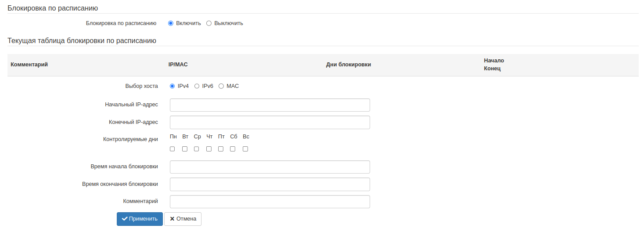
Task: Tick the Ср (Wednesday) checkbox
Action: 197,149
